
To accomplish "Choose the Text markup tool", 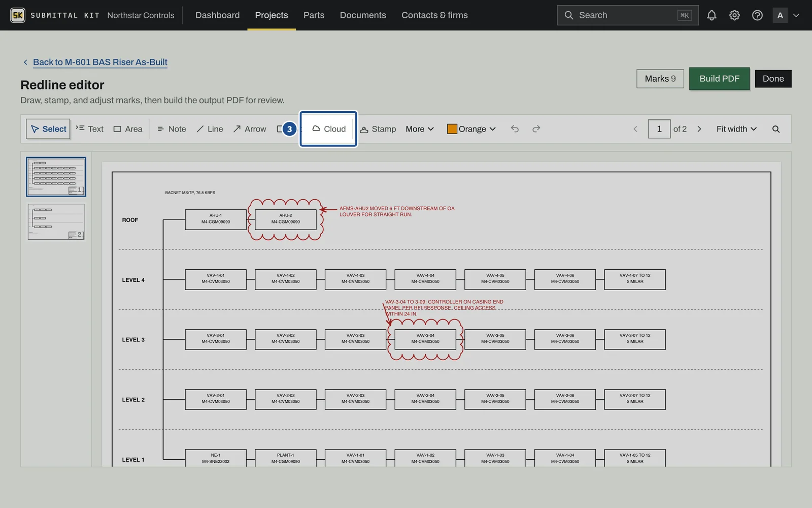I will (x=90, y=129).
